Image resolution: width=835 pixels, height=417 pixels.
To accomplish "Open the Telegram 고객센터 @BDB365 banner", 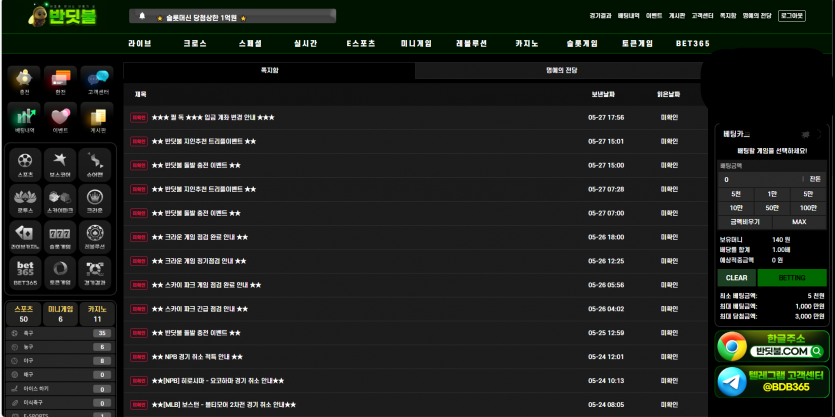I will pyautogui.click(x=772, y=381).
